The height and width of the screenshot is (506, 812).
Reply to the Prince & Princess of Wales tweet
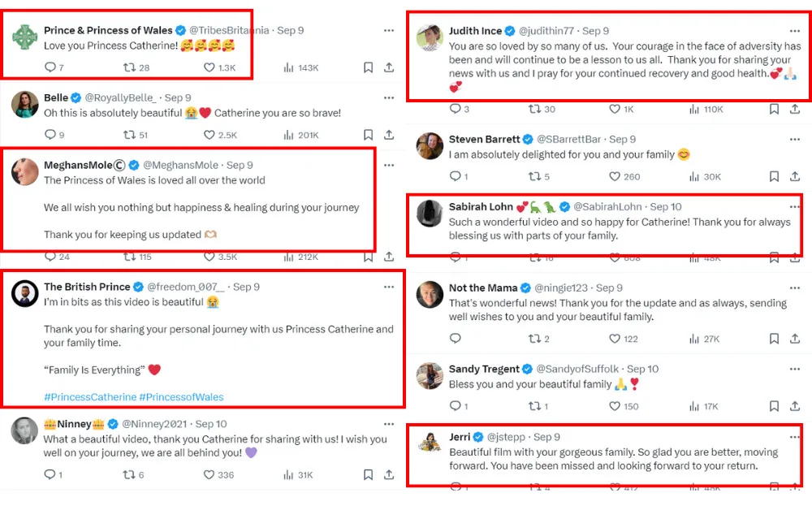point(50,67)
